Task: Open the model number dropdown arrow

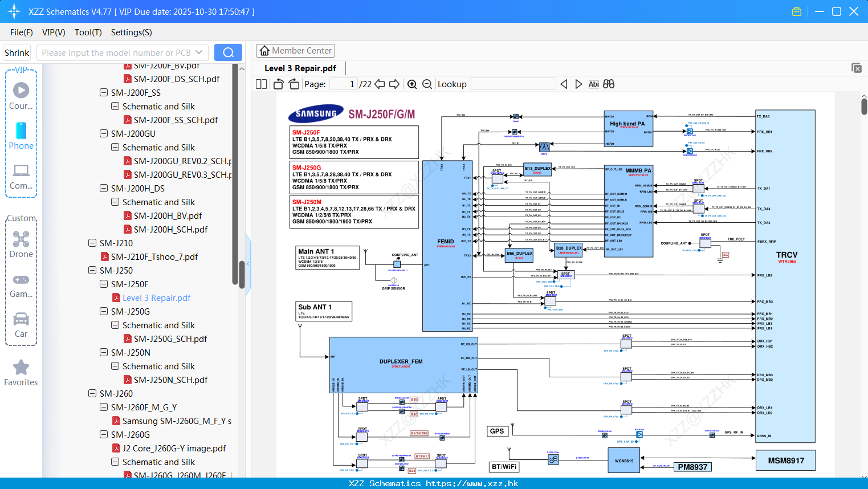Action: [x=199, y=52]
